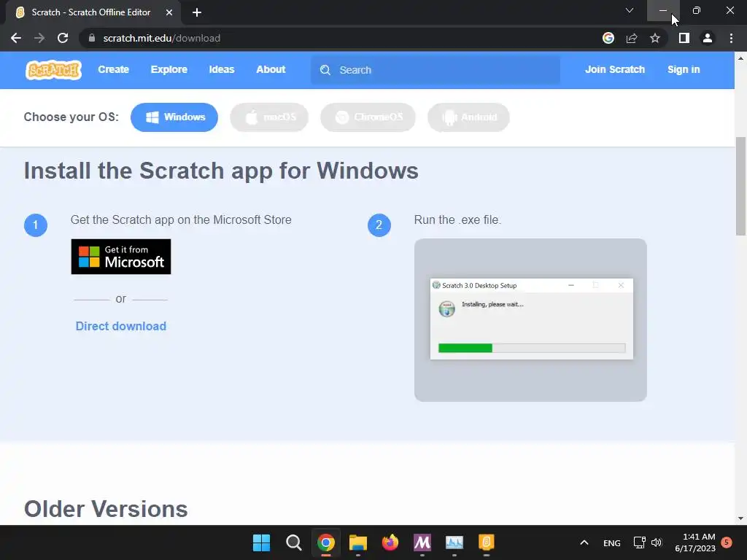
Task: Click the magnifier icon in the Scratch search box
Action: 325,70
